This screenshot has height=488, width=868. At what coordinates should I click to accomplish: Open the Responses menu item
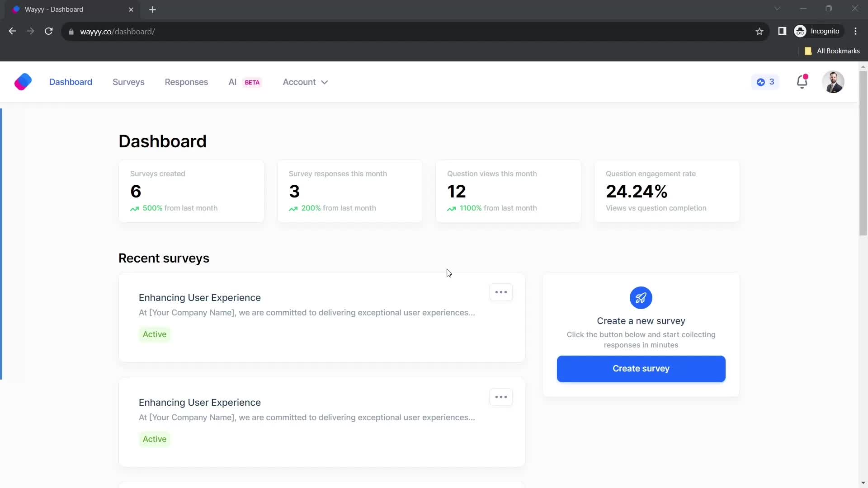[186, 82]
